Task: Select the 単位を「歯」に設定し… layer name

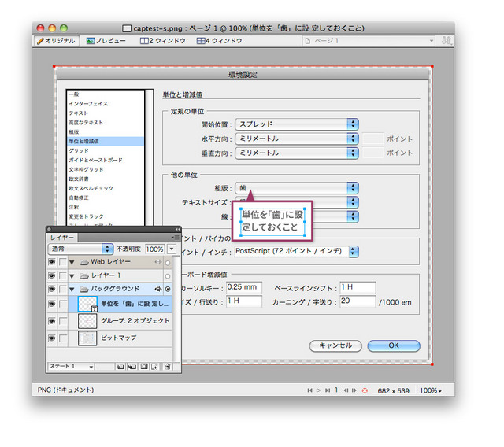Action: tap(135, 304)
